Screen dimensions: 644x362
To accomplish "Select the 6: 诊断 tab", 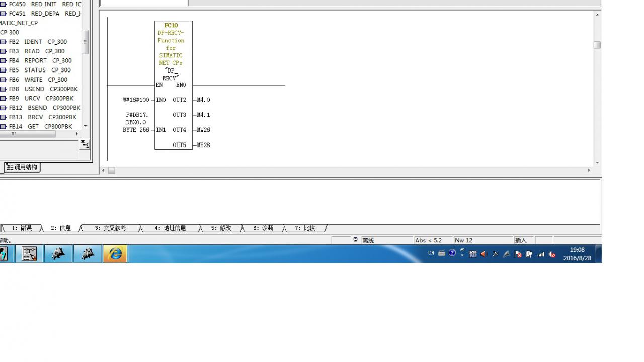I will click(x=263, y=228).
